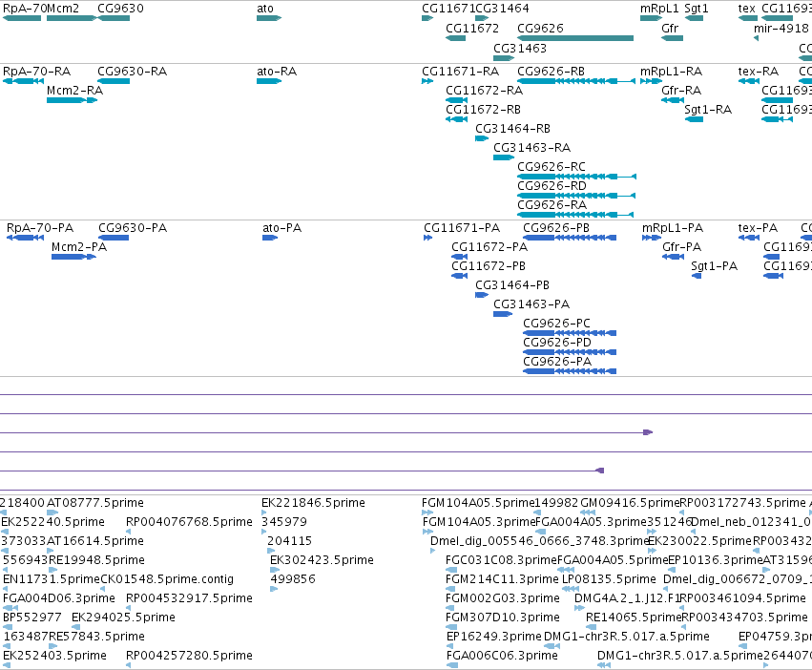Click the "RpA-70-PA" protein label

click(40, 227)
